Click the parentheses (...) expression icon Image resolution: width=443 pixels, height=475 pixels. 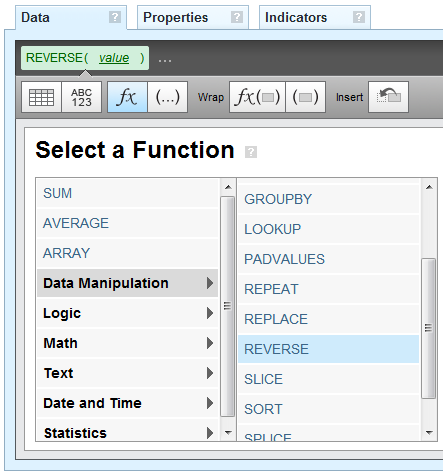(168, 97)
